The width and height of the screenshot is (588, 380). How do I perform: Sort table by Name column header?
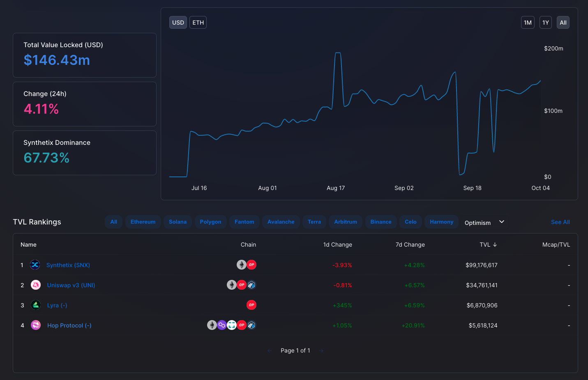pos(28,245)
